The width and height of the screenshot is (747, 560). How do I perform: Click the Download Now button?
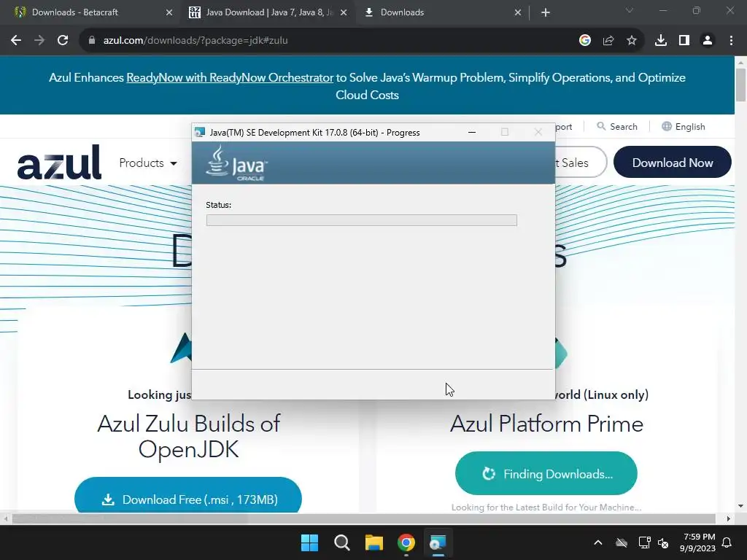point(672,163)
